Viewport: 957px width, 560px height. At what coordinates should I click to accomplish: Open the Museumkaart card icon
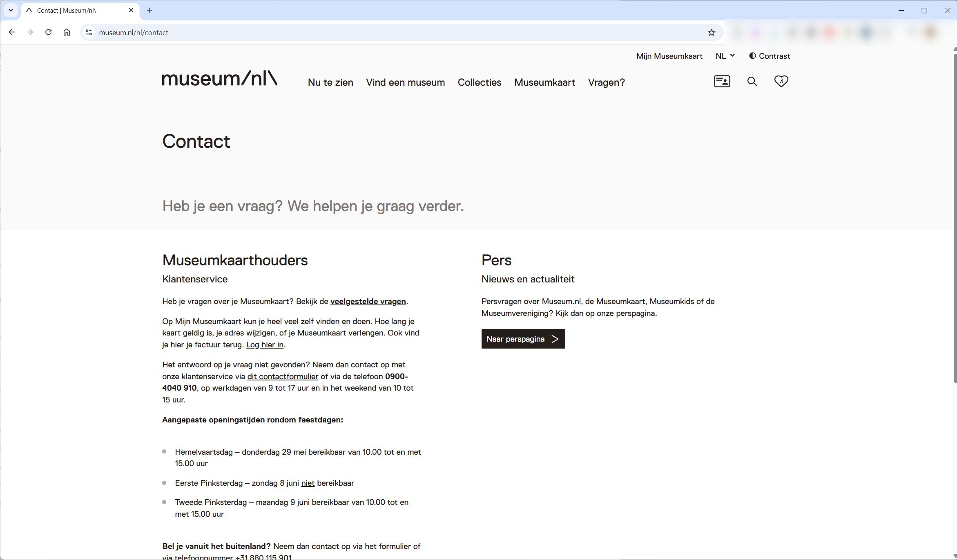(722, 81)
